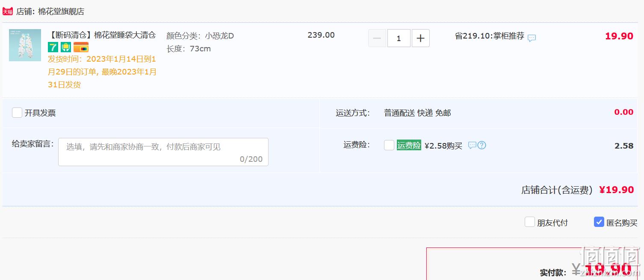
Task: Click the 长度：73cm attribute text
Action: pos(189,49)
